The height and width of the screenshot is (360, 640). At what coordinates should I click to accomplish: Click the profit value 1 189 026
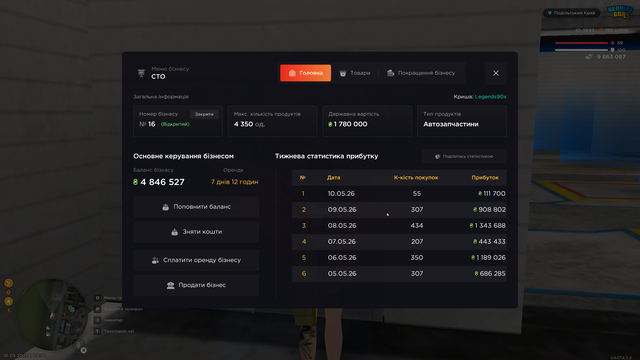click(x=489, y=258)
